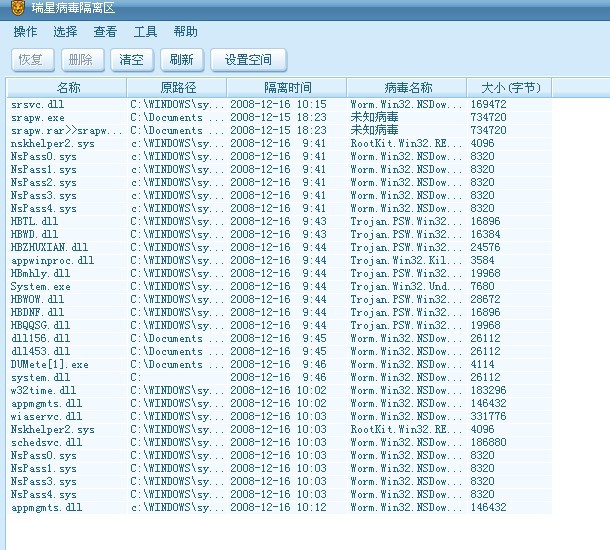Viewport: 610px width, 550px height.
Task: Click Trojan.Win32.Kil... virus name cell
Action: click(x=406, y=260)
